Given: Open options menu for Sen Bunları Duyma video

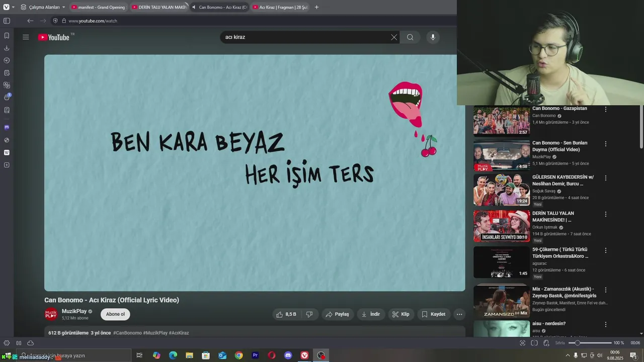Looking at the screenshot, I should click(x=606, y=144).
